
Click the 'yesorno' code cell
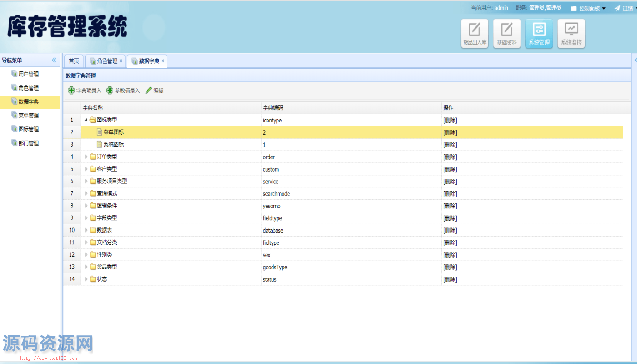[x=351, y=206]
